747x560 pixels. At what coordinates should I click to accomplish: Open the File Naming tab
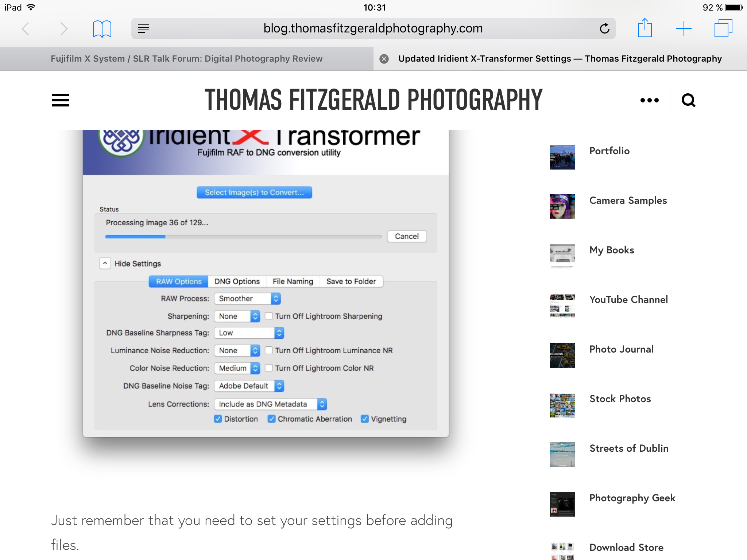[x=293, y=281]
